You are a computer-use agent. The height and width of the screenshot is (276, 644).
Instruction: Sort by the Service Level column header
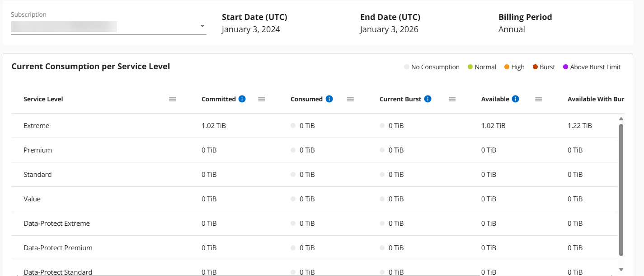(x=43, y=99)
